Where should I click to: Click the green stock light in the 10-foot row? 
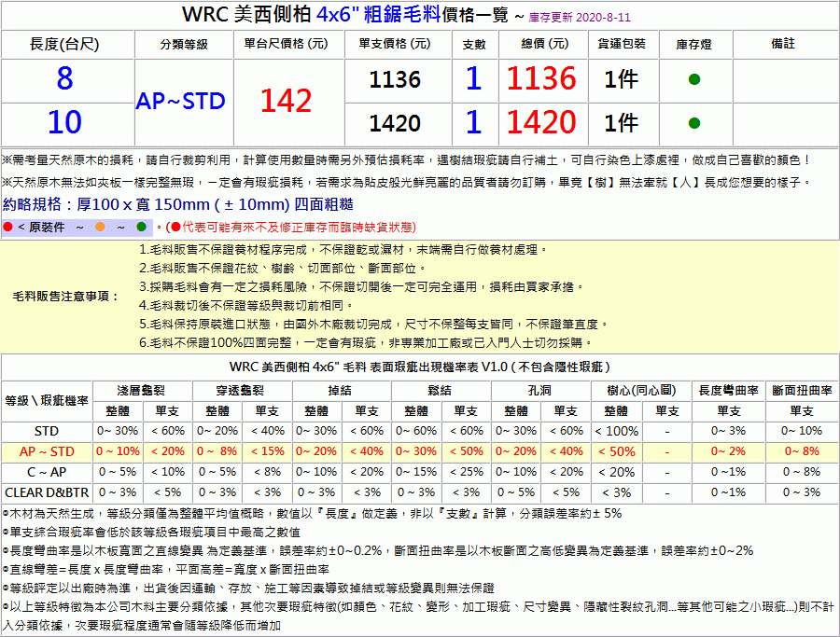click(x=694, y=124)
